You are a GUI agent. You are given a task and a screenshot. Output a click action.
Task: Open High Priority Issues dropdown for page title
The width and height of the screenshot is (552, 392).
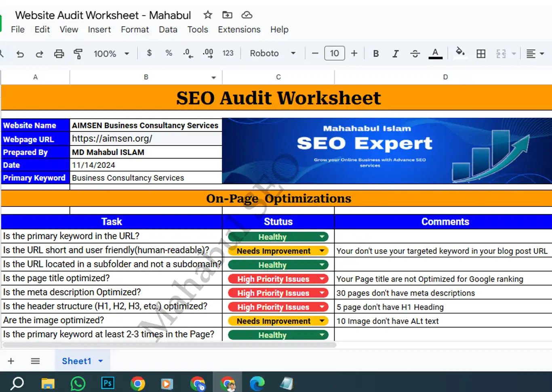tap(322, 279)
